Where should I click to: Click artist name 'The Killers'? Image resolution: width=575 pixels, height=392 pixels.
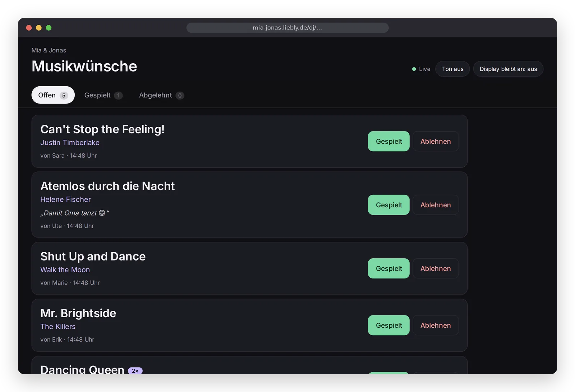point(58,327)
